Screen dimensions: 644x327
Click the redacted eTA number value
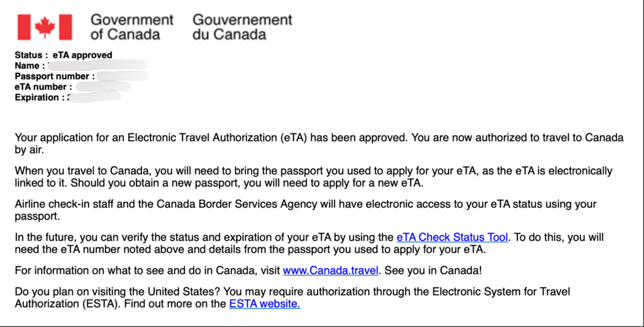coord(103,87)
